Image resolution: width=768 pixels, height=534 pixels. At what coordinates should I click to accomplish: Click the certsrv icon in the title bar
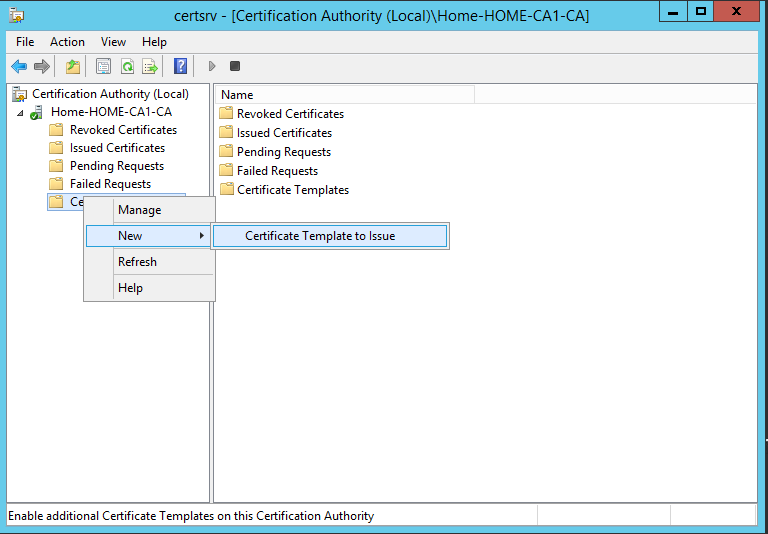click(x=16, y=15)
